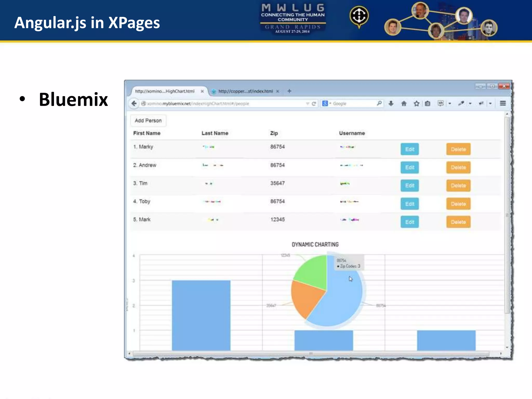Delete the Andrew row
532x399 pixels.
pos(458,167)
